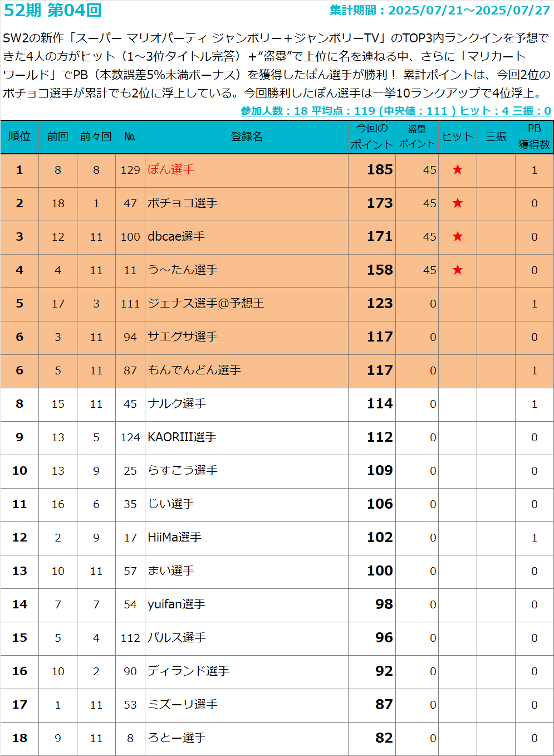Select the yuifan選手 name cell
The height and width of the screenshot is (756, 554).
pos(177,604)
